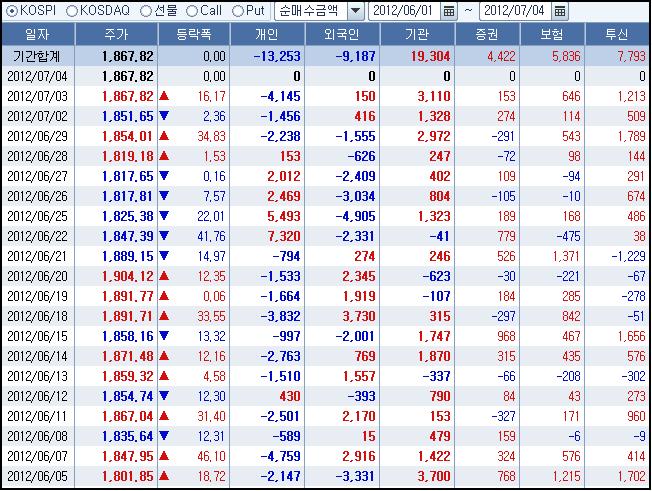Click the 등락폭 column header
The height and width of the screenshot is (491, 652).
[194, 34]
